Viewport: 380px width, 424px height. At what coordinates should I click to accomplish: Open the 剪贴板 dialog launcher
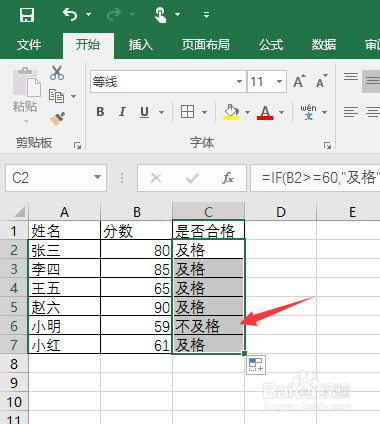coord(77,145)
